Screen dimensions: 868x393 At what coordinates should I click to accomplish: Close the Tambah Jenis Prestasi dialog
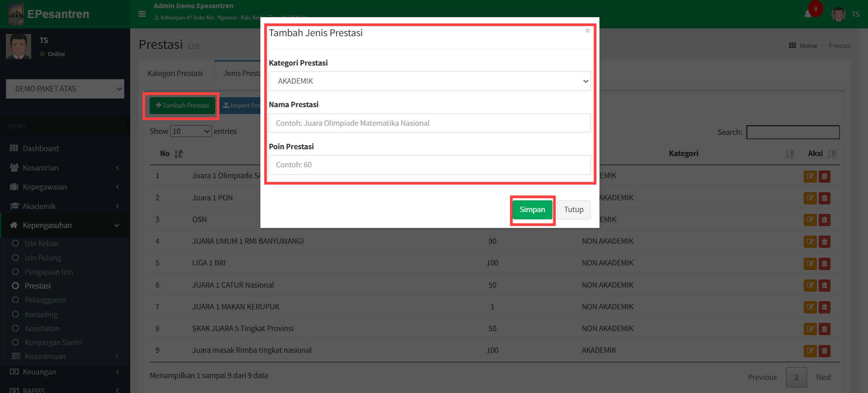587,31
